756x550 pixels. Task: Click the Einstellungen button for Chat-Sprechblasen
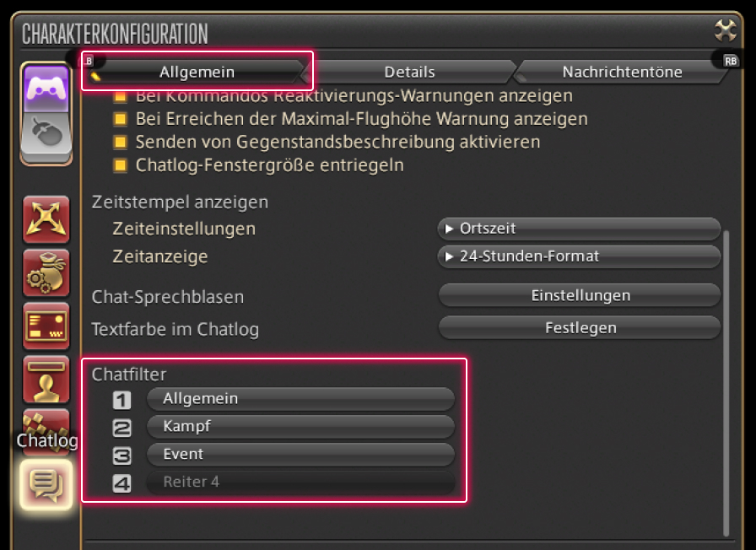tap(580, 296)
